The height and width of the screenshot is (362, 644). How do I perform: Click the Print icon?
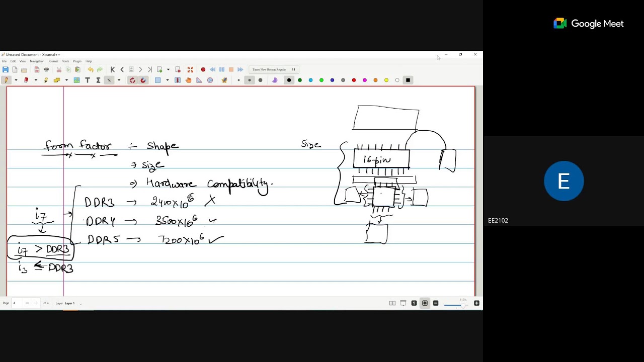point(46,69)
